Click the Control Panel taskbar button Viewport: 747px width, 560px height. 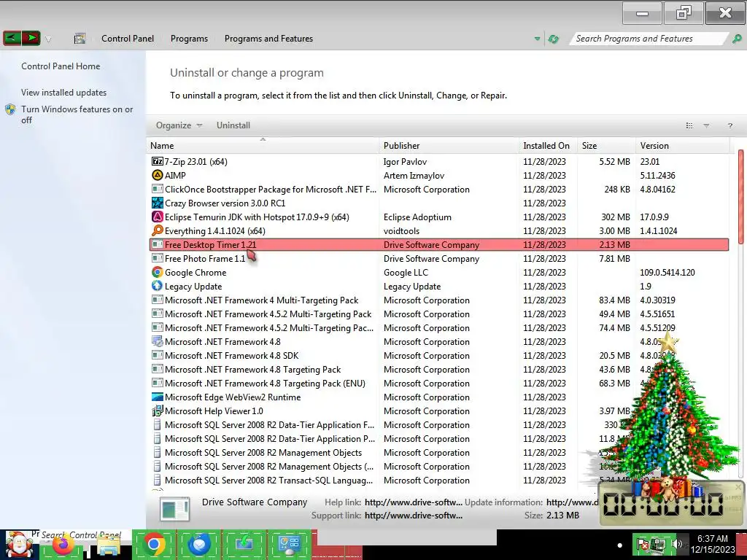[x=289, y=544]
